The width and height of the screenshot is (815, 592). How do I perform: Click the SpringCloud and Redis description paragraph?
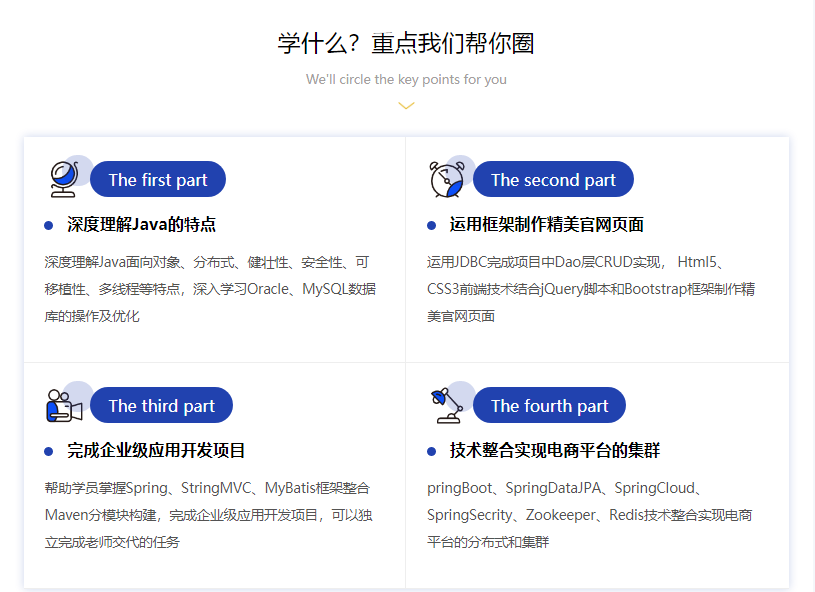pyautogui.click(x=590, y=515)
